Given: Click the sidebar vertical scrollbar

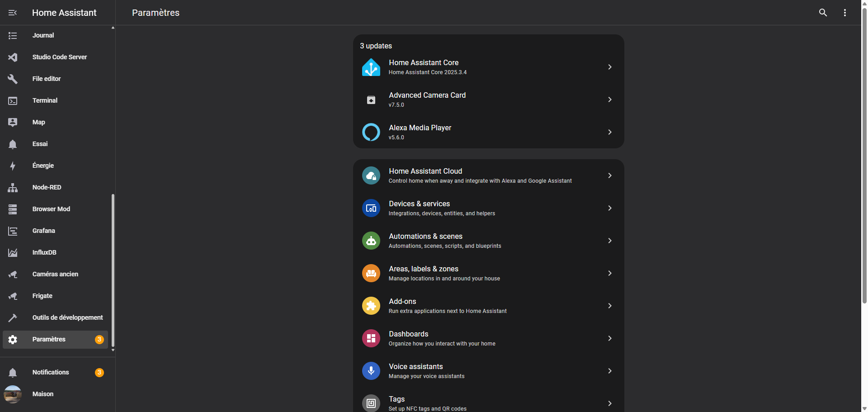Looking at the screenshot, I should click(113, 270).
